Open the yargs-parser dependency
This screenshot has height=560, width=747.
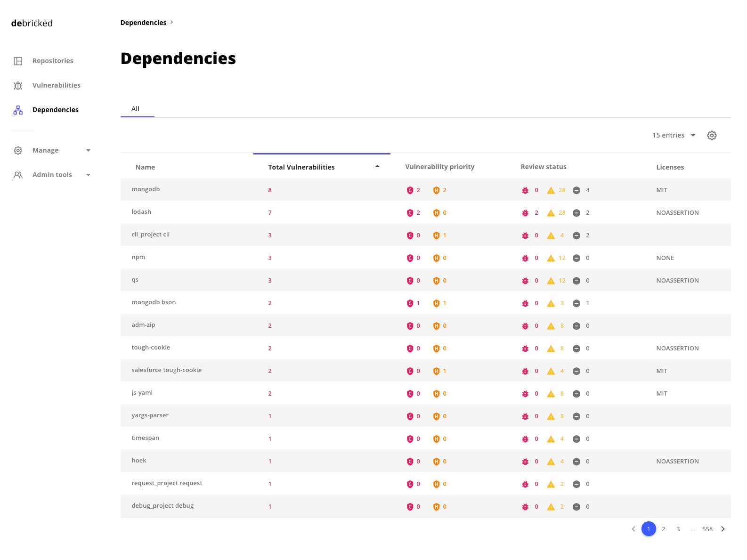tap(150, 415)
